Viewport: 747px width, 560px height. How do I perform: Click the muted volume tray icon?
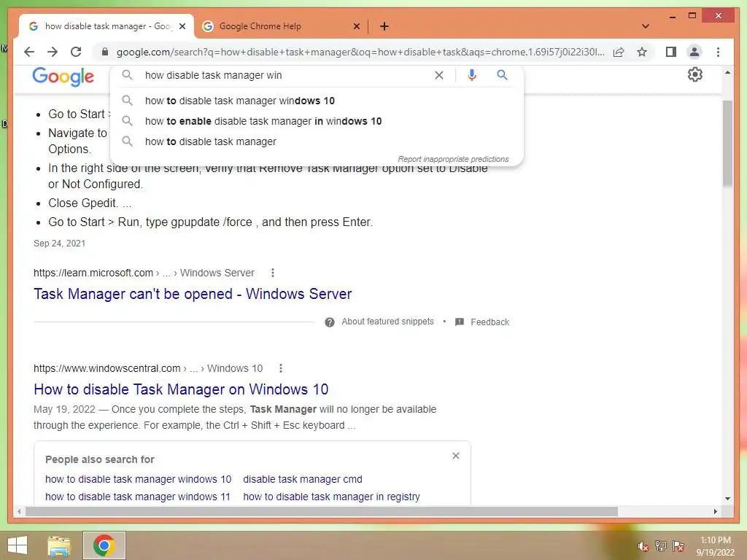[643, 546]
